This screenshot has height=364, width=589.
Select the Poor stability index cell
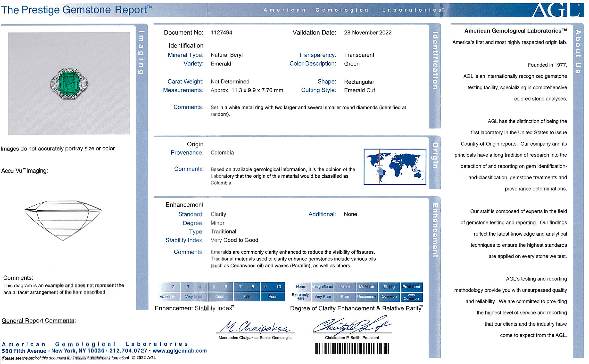pyautogui.click(x=272, y=297)
